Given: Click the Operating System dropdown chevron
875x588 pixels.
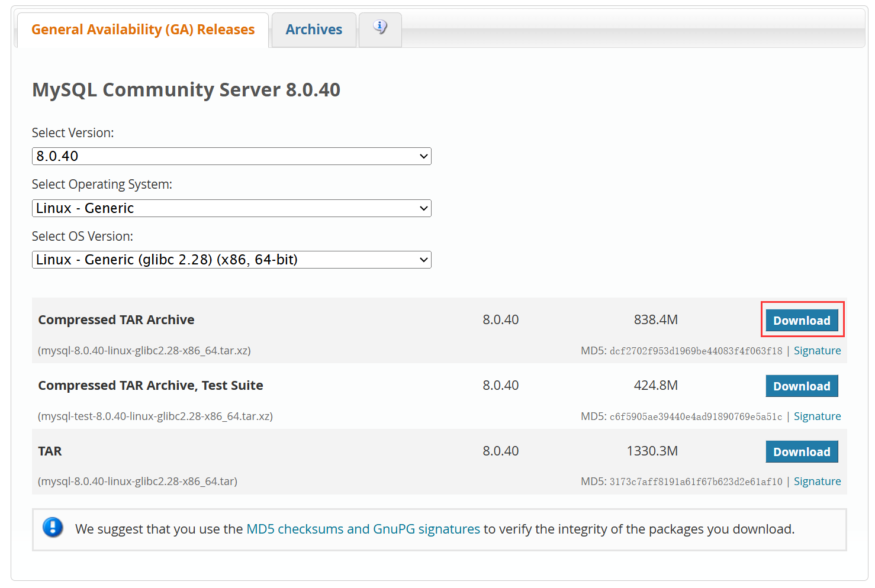Looking at the screenshot, I should click(x=423, y=208).
